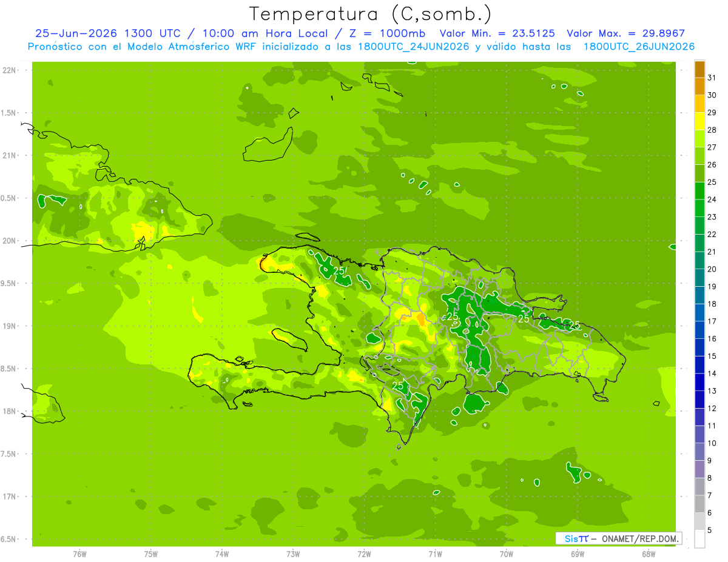Click the orange 29–30 legend color swatch
This screenshot has height=562, width=728.
pos(699,104)
